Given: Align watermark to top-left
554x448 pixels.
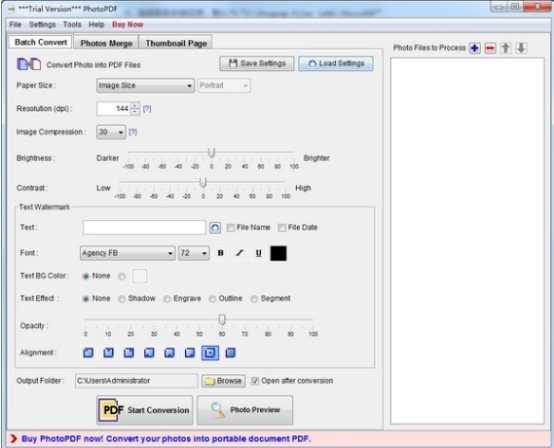Looking at the screenshot, I should [88, 353].
